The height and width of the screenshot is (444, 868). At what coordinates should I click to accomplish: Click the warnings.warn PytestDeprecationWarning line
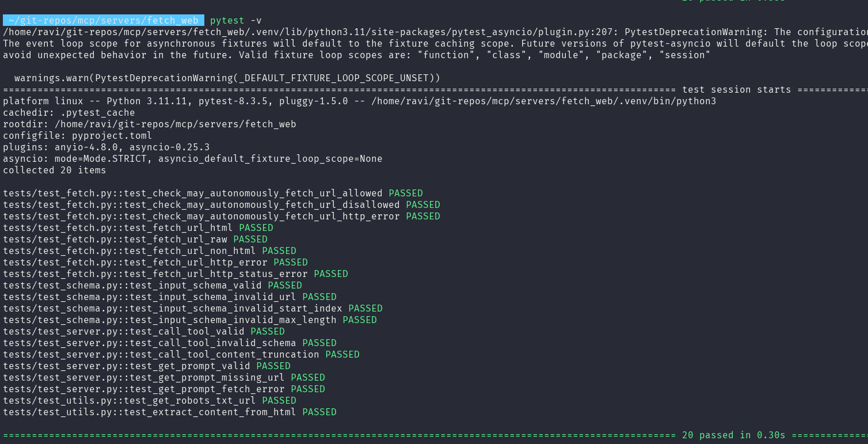pos(227,78)
